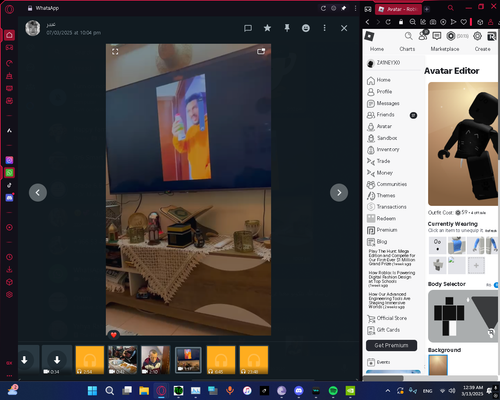500x400 pixels.
Task: Select the 2:54 audio thumbnail
Action: tap(90, 360)
